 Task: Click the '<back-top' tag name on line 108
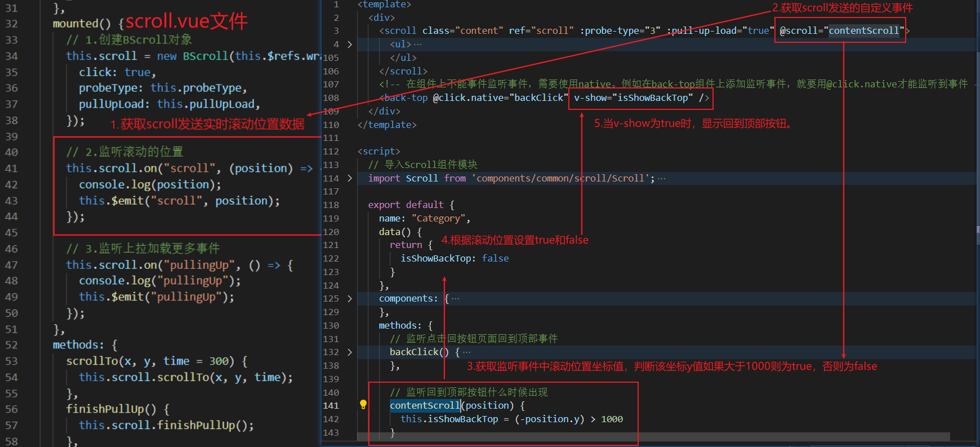point(403,98)
